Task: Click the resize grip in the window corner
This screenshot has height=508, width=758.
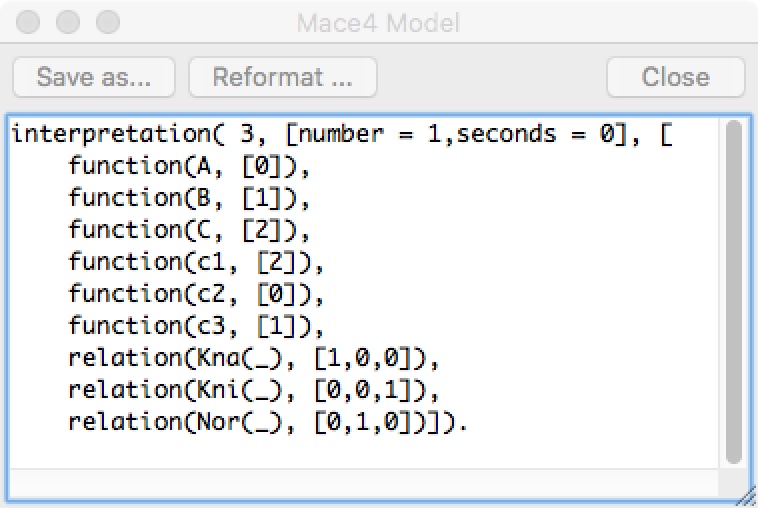Action: pos(743,495)
